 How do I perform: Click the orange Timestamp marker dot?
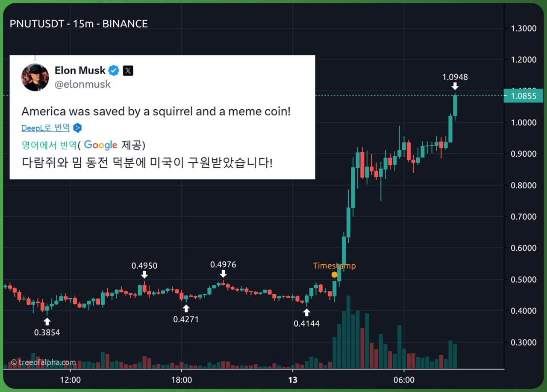(x=335, y=275)
